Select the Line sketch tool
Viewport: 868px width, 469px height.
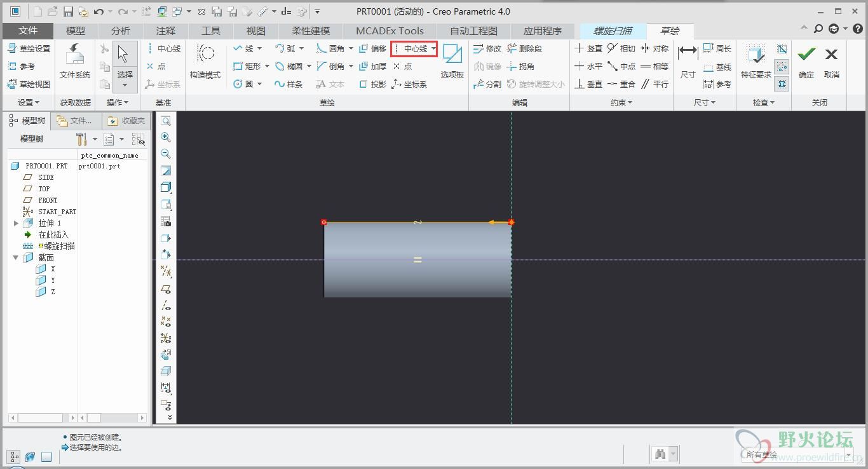[244, 48]
